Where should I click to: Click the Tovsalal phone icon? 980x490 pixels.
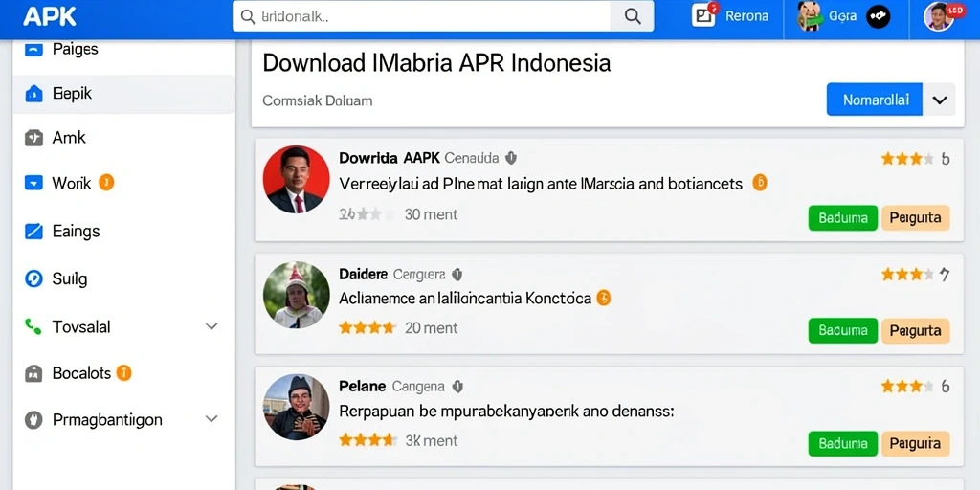(33, 326)
